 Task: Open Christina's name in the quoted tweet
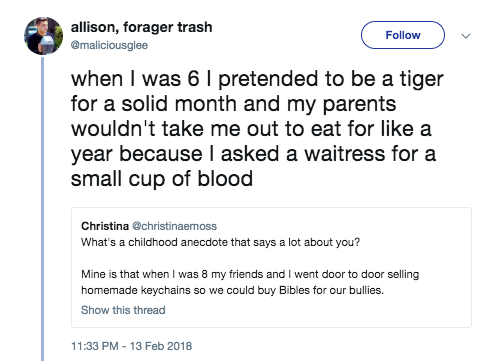105,226
